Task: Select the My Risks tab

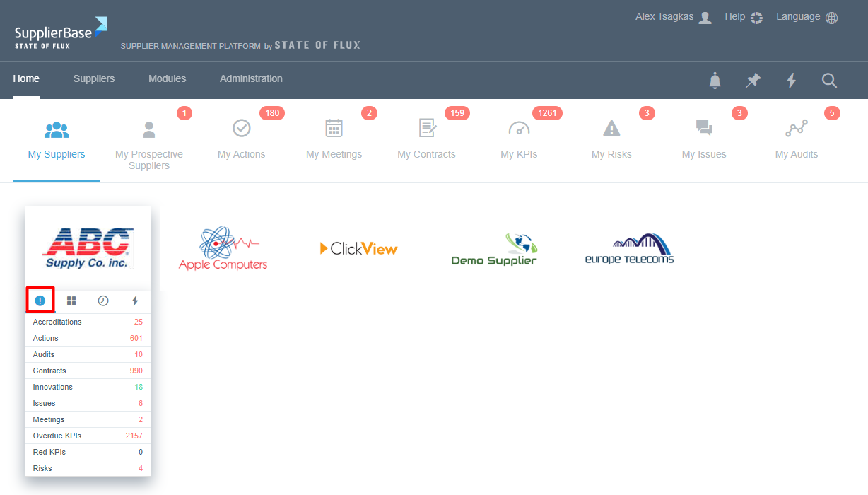Action: (611, 140)
